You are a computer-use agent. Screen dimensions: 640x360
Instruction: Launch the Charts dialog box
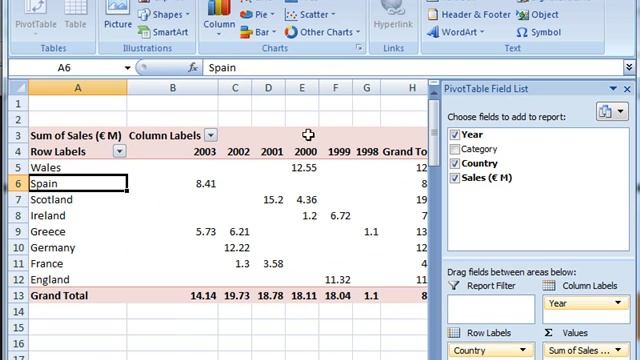pyautogui.click(x=359, y=48)
